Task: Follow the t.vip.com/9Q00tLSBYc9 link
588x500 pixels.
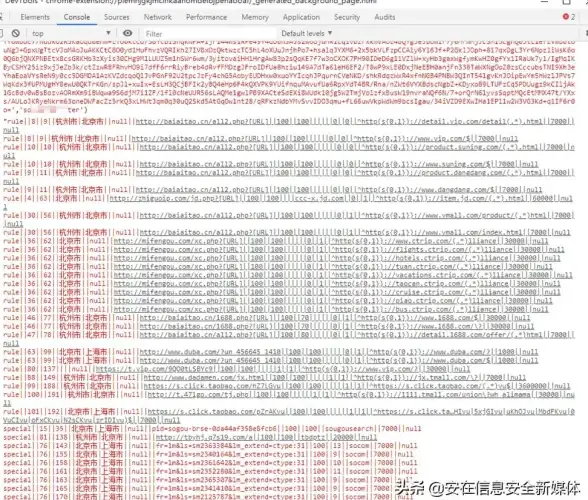Action: point(156,369)
